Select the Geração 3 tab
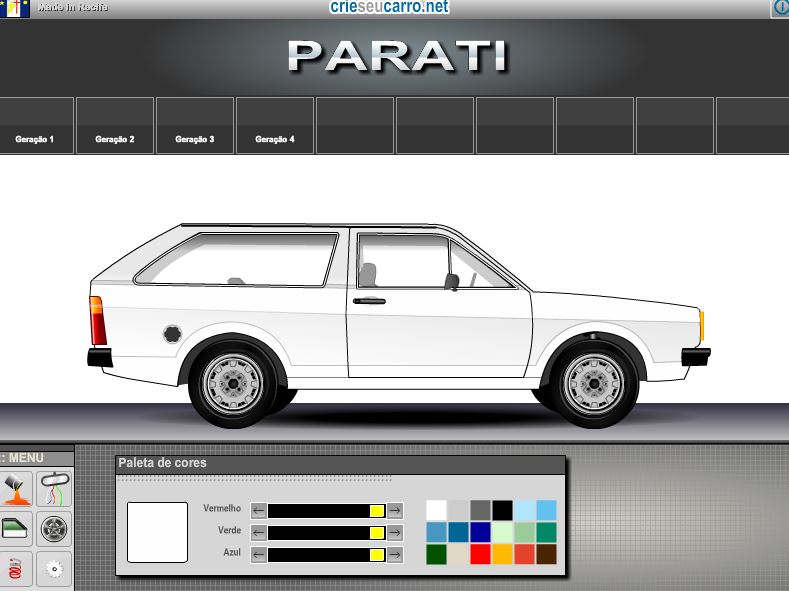The width and height of the screenshot is (789, 591). 195,126
